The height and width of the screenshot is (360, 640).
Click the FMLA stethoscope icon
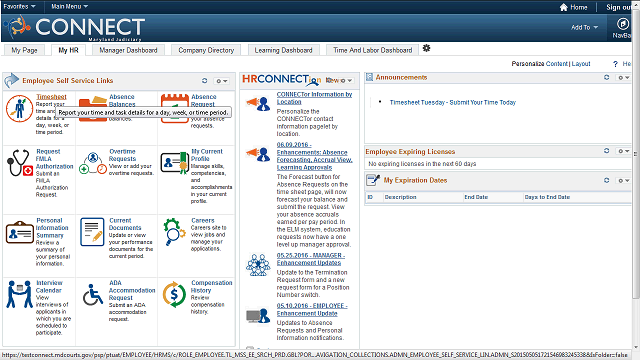20,162
